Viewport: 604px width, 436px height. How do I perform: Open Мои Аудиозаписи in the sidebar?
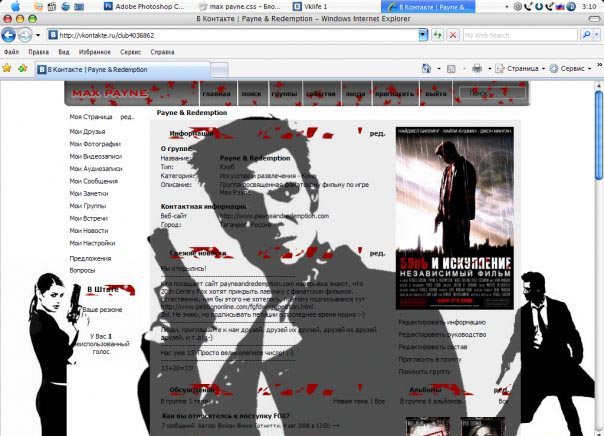[96, 169]
